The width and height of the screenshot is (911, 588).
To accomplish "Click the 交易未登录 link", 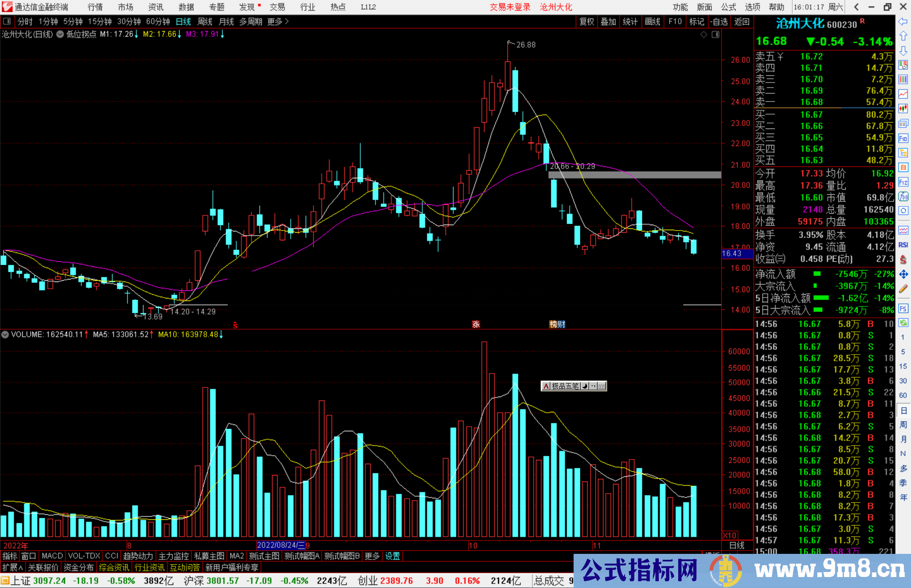I will click(510, 7).
